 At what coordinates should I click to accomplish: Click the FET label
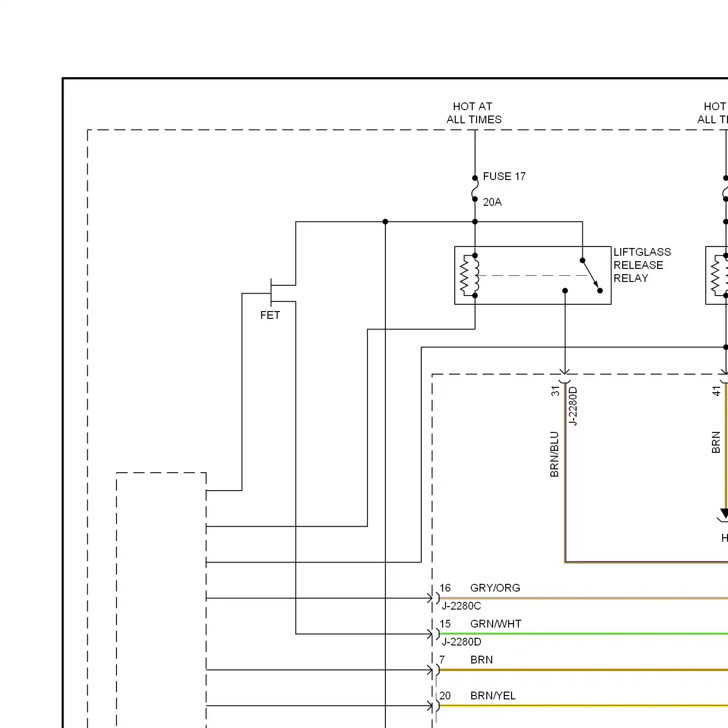tap(270, 315)
